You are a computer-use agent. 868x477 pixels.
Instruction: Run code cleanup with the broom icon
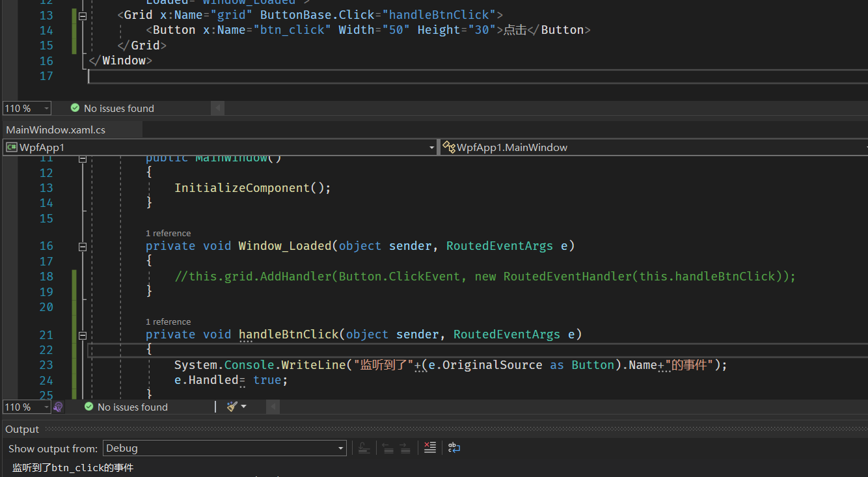pos(232,407)
